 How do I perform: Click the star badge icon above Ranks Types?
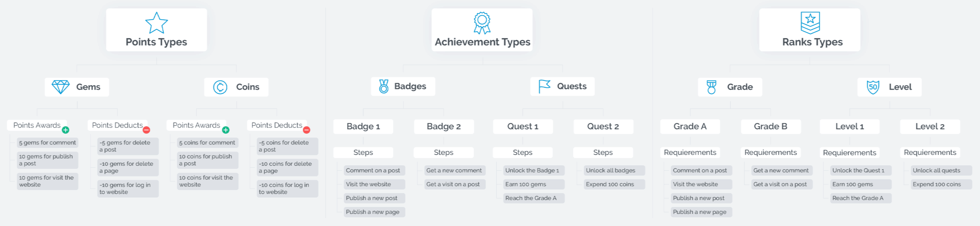tap(810, 23)
